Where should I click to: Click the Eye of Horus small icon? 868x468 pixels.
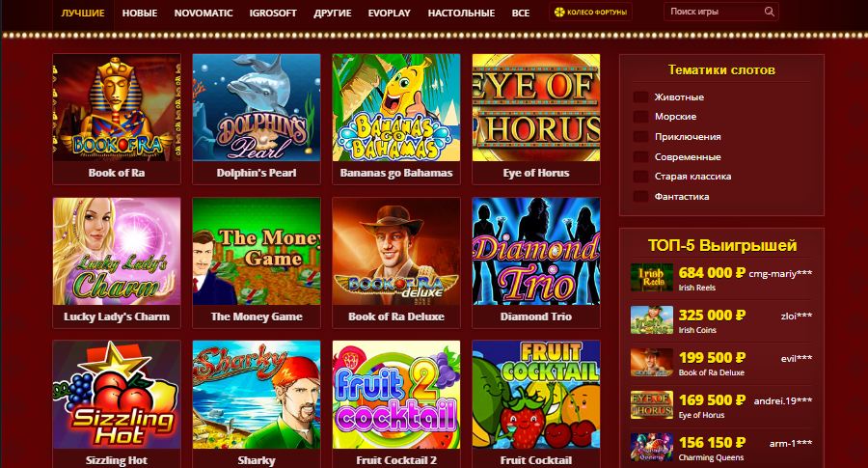click(x=652, y=405)
